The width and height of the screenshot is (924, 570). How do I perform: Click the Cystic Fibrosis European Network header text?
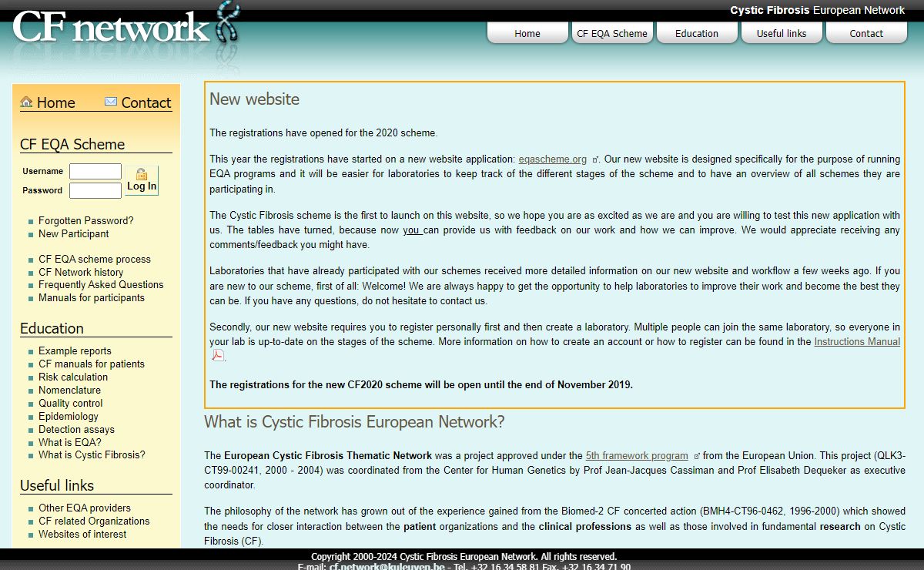click(818, 10)
